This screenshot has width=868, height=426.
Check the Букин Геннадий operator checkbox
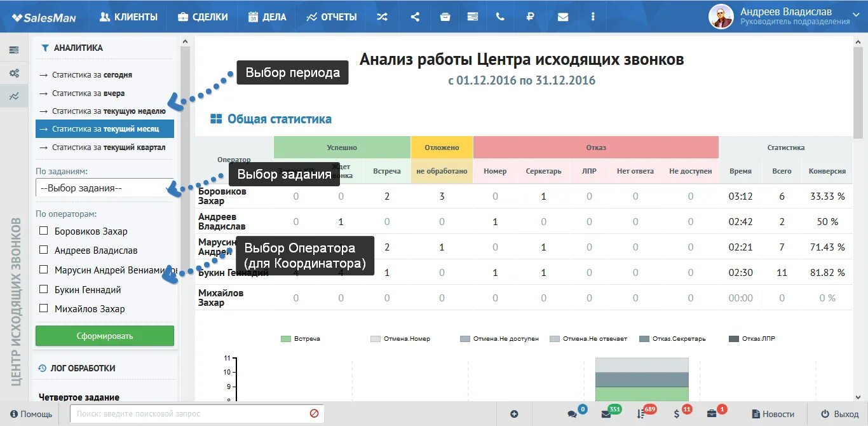(44, 289)
